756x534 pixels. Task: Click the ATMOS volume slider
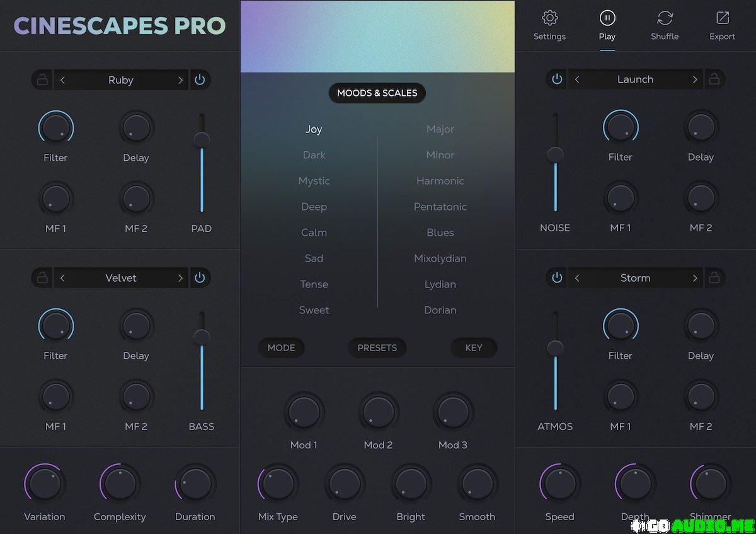[x=555, y=361]
